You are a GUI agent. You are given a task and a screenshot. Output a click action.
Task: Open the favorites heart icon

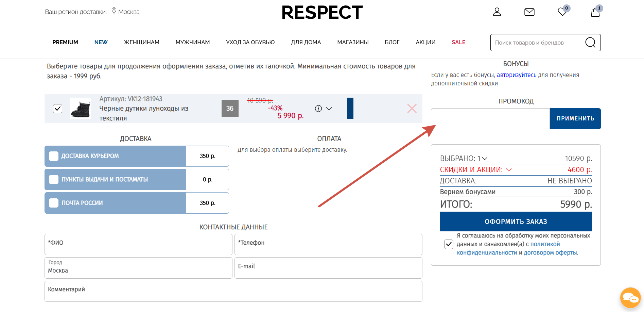562,12
